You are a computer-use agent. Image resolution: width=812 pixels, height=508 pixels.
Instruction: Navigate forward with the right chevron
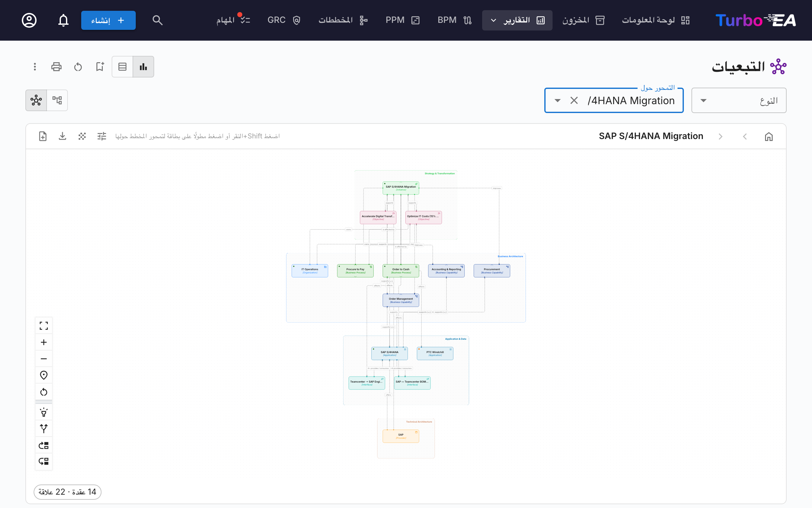pos(720,137)
